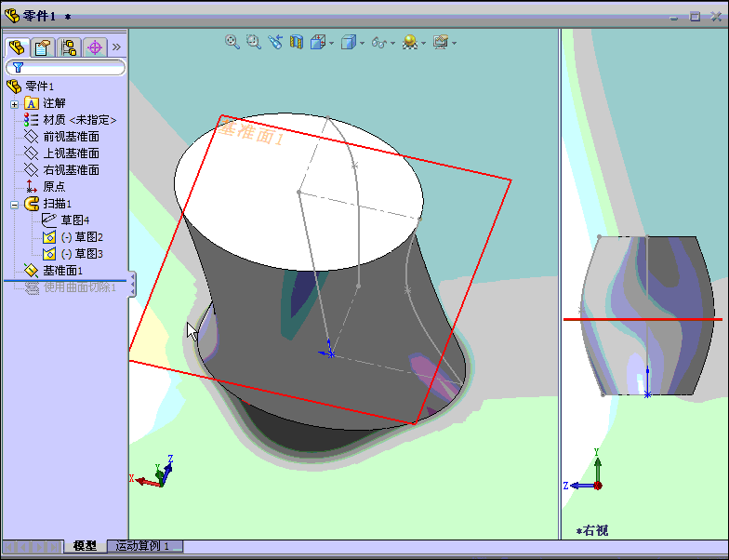
Task: Click the XYZ triad in main viewport
Action: click(x=152, y=473)
